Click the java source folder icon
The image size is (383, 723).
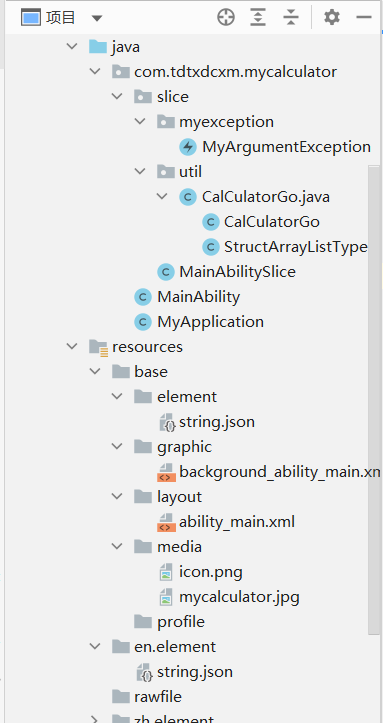(98, 47)
